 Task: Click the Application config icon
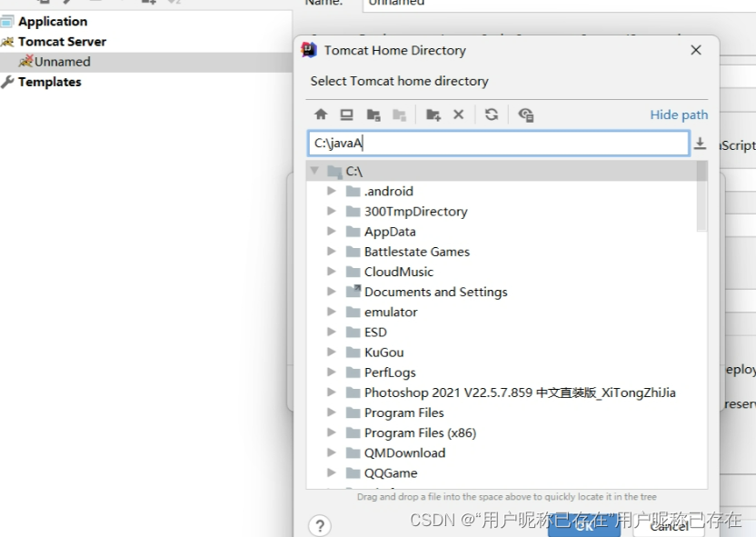(7, 21)
